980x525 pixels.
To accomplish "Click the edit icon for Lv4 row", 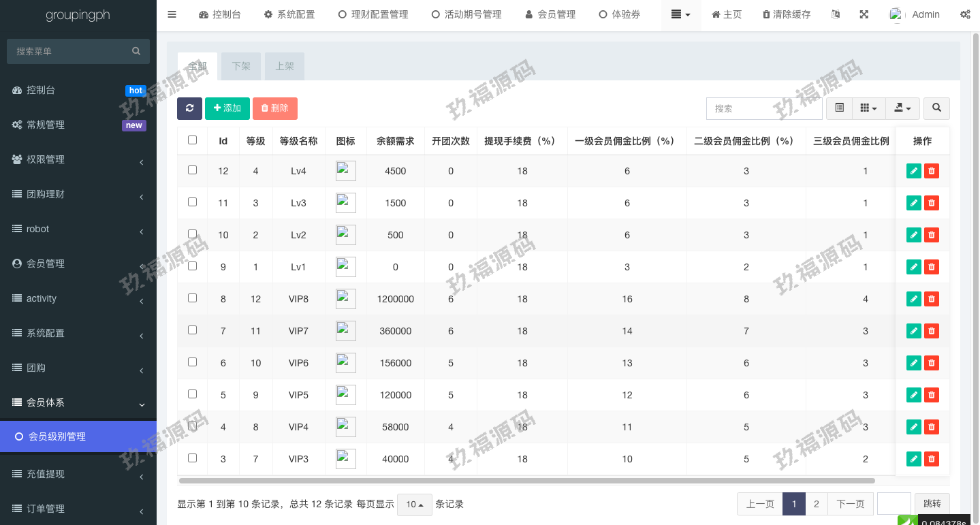I will (914, 171).
